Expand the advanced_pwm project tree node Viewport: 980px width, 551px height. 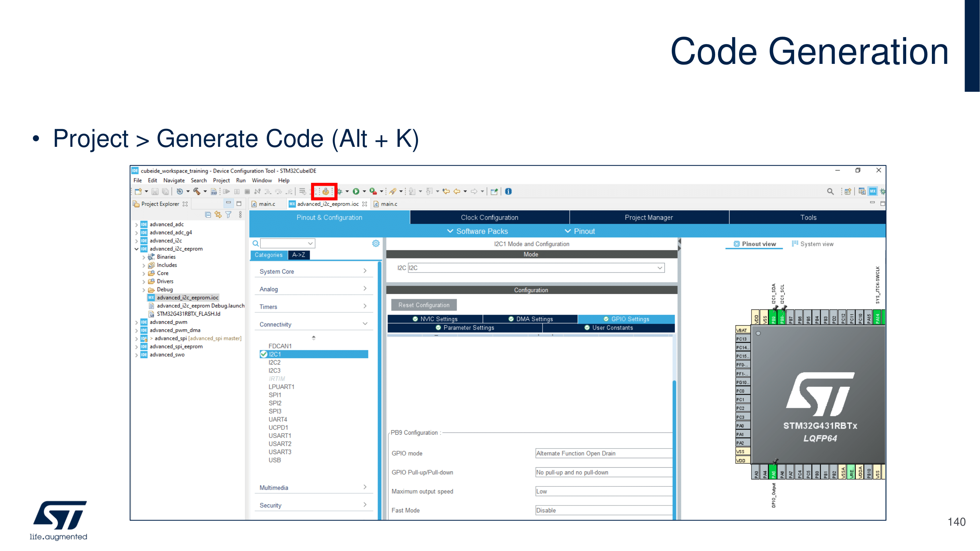click(137, 322)
